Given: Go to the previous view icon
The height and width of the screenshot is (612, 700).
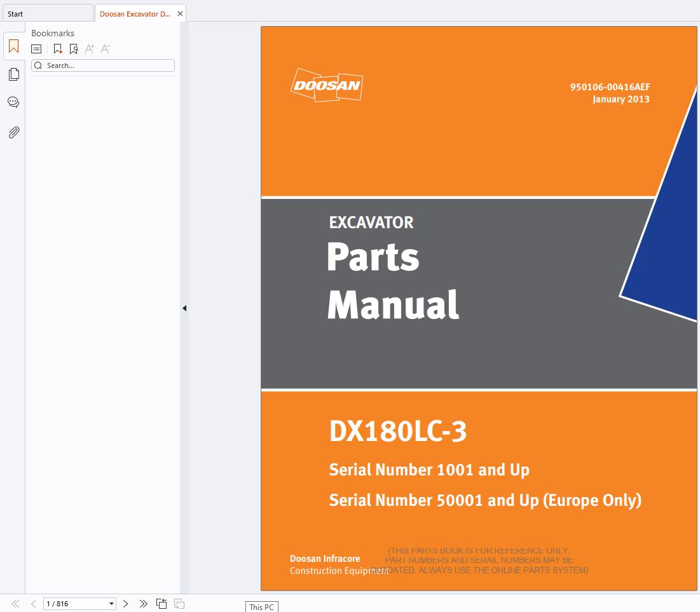Looking at the screenshot, I should 161,604.
